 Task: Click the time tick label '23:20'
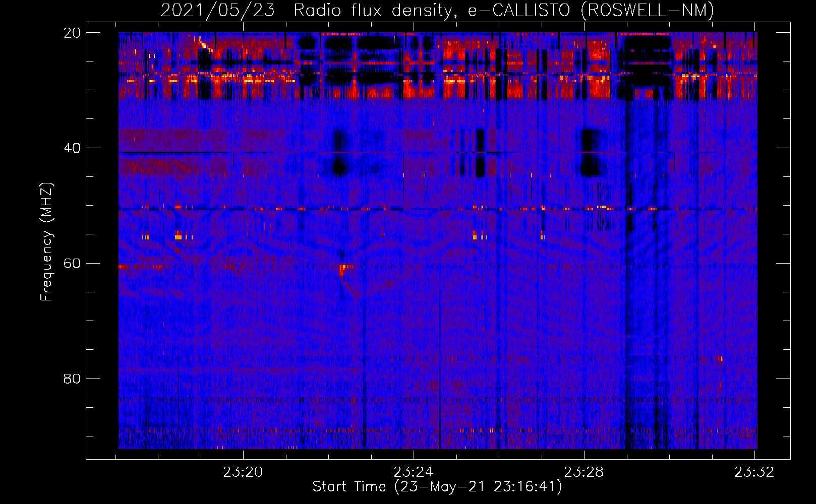click(x=243, y=472)
